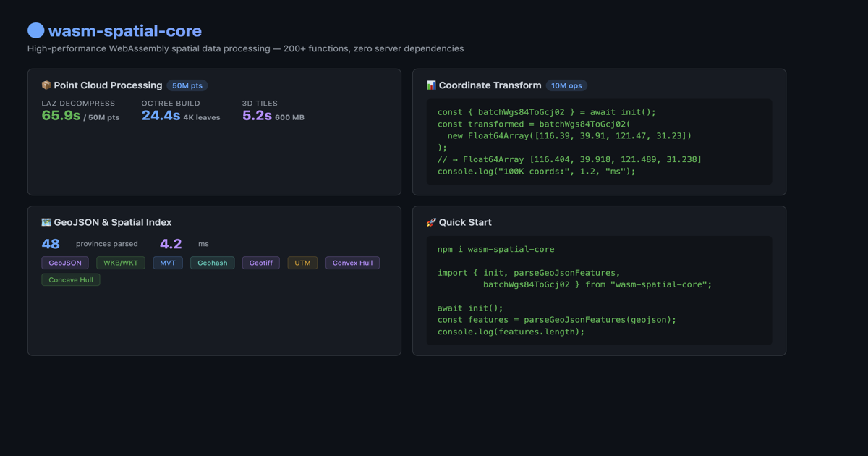The width and height of the screenshot is (868, 456).
Task: Click the package emoji icon in Point Cloud Processing
Action: pos(46,85)
